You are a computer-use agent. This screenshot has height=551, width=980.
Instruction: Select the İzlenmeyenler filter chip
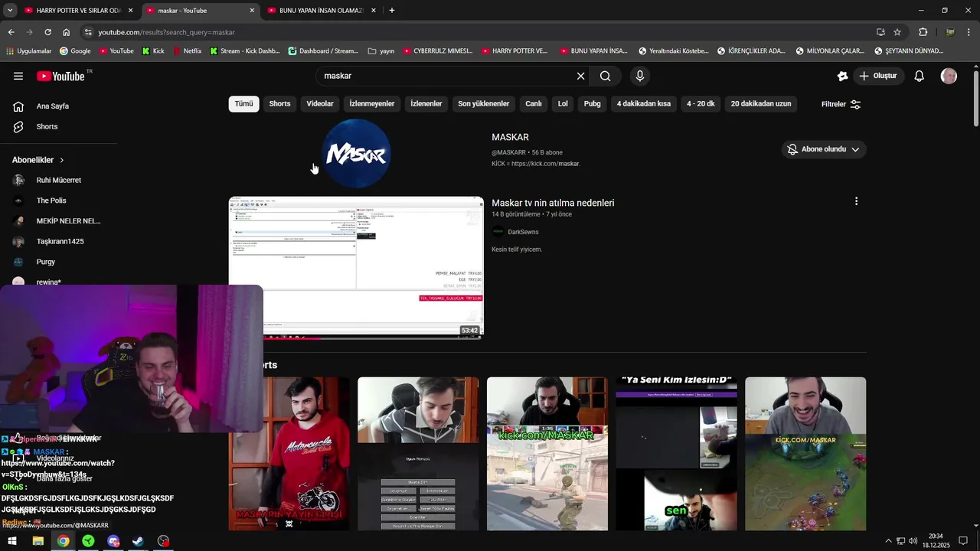click(371, 104)
